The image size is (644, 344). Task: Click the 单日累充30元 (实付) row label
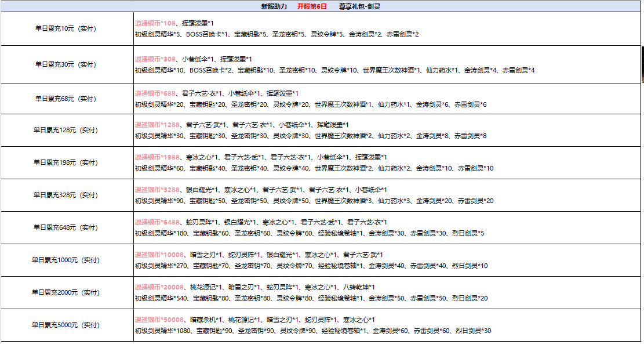coord(66,65)
